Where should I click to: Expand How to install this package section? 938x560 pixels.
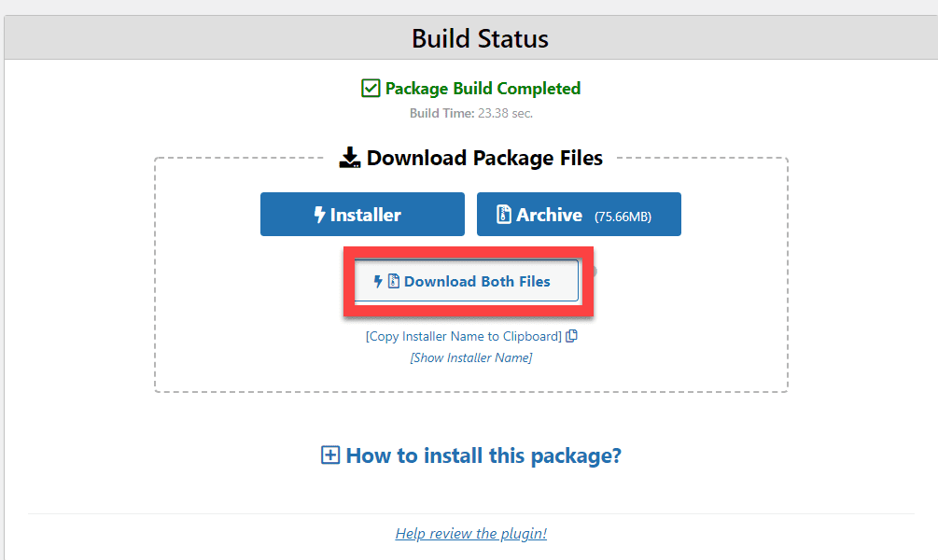point(483,455)
